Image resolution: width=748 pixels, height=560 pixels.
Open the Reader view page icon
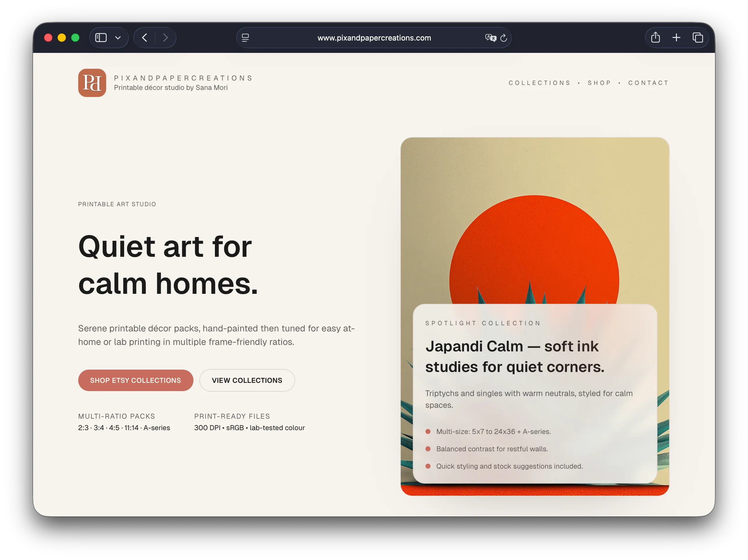[246, 38]
